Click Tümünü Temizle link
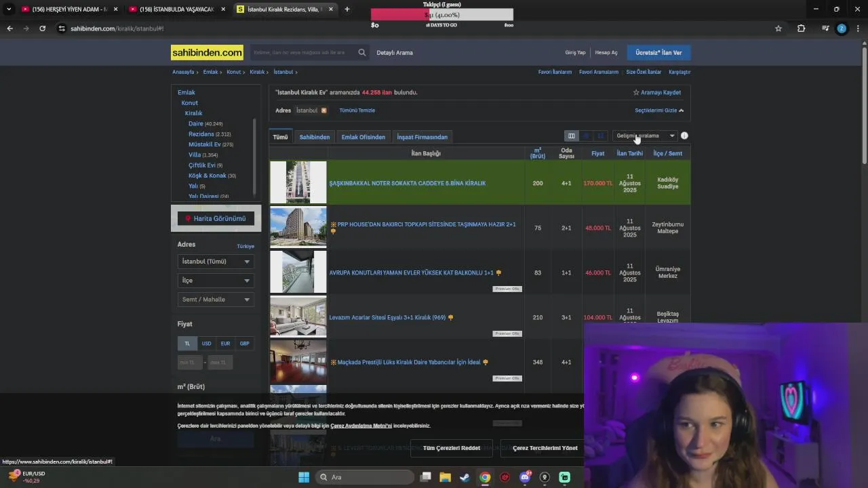Viewport: 868px width, 488px height. click(x=357, y=110)
